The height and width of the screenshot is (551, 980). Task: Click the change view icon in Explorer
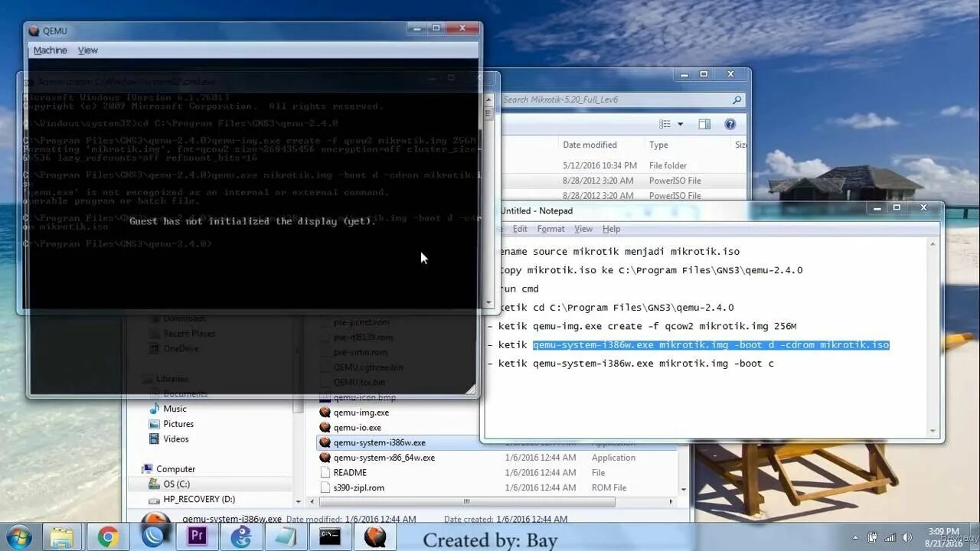(665, 124)
